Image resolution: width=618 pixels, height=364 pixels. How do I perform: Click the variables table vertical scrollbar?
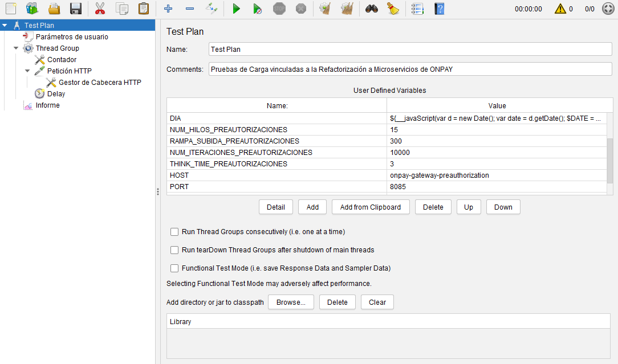[x=609, y=159]
